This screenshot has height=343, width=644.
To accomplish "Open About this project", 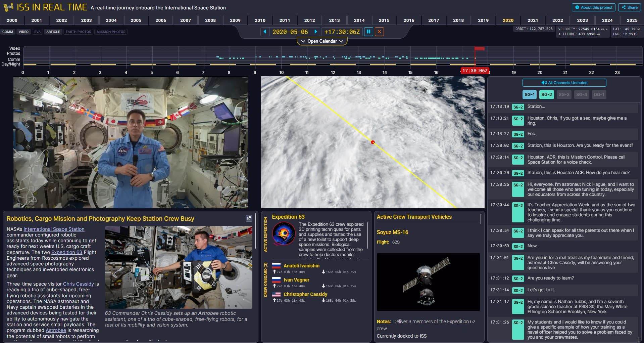I will tap(593, 7).
